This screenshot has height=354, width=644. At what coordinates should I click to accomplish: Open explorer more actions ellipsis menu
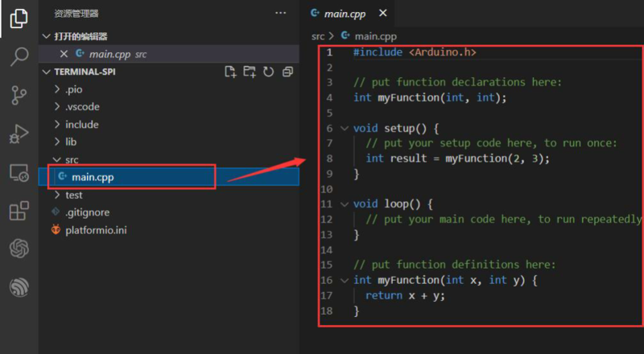280,13
